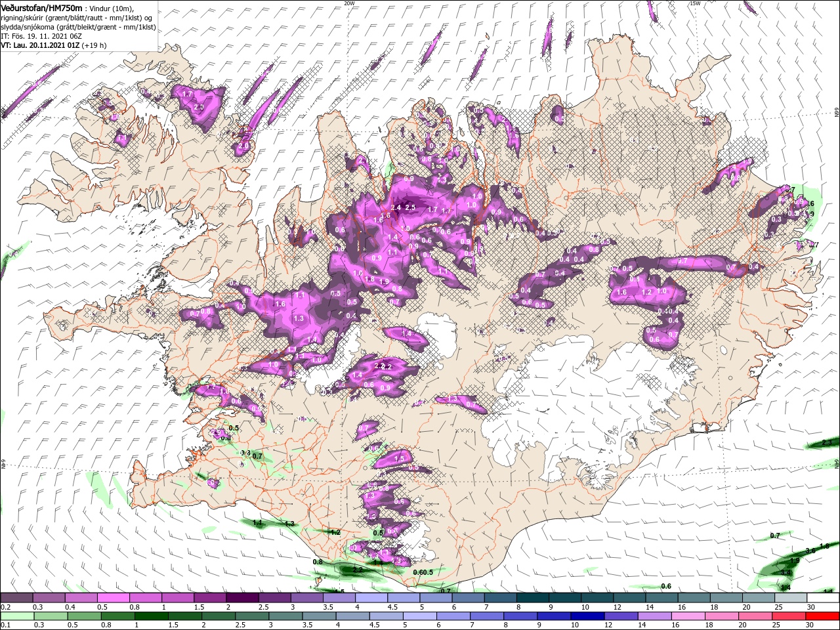The width and height of the screenshot is (840, 630).
Task: Click the 'rigning/skúrir' legend description line
Action: click(x=77, y=17)
